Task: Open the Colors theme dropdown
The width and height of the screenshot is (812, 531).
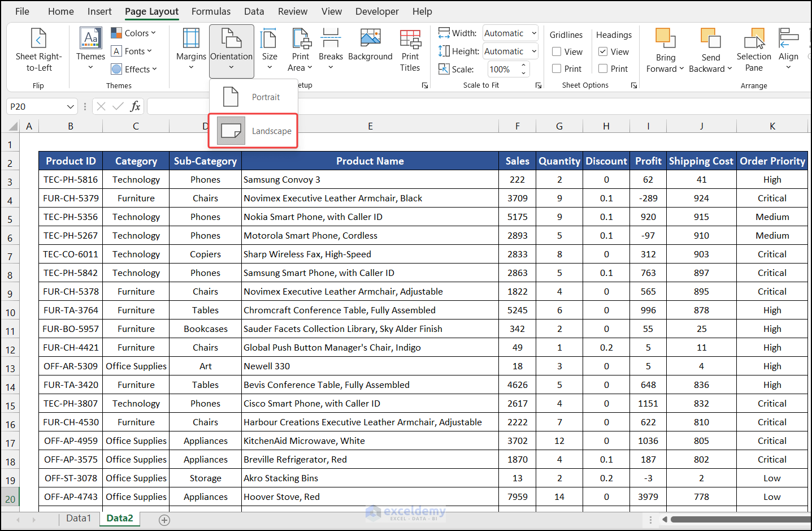Action: click(133, 33)
